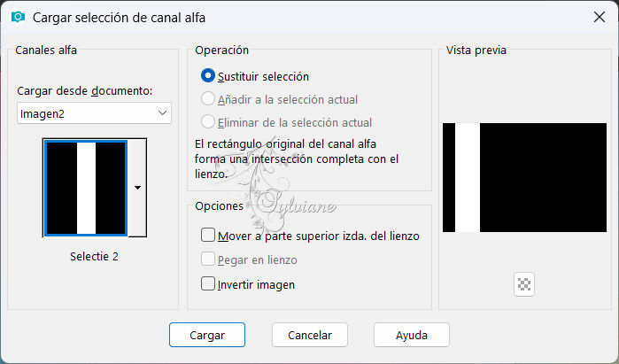Click the Cargar button
The width and height of the screenshot is (619, 364).
pos(207,335)
